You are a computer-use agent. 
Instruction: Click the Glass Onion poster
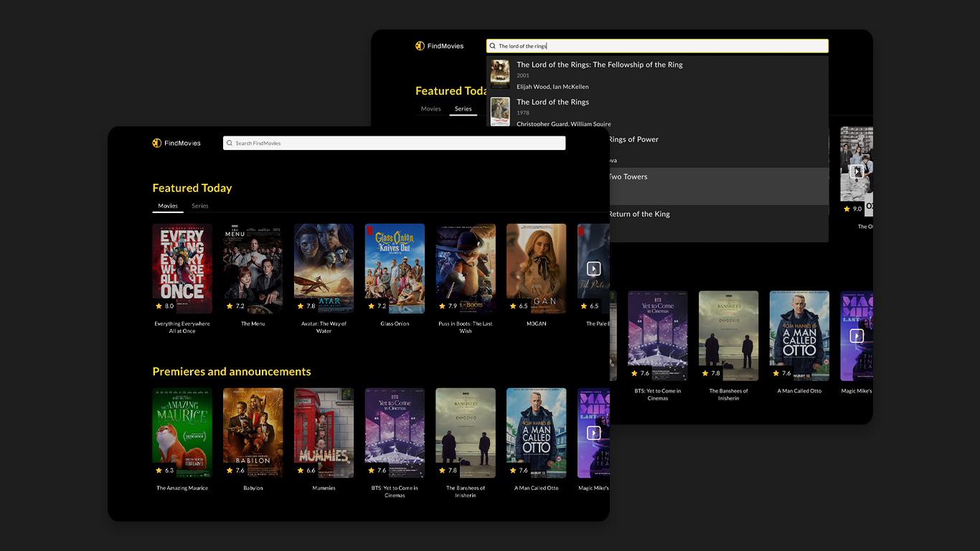(x=395, y=268)
